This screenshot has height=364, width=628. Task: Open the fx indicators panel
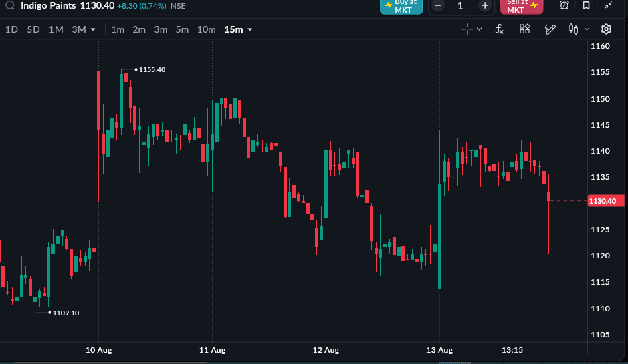[499, 29]
